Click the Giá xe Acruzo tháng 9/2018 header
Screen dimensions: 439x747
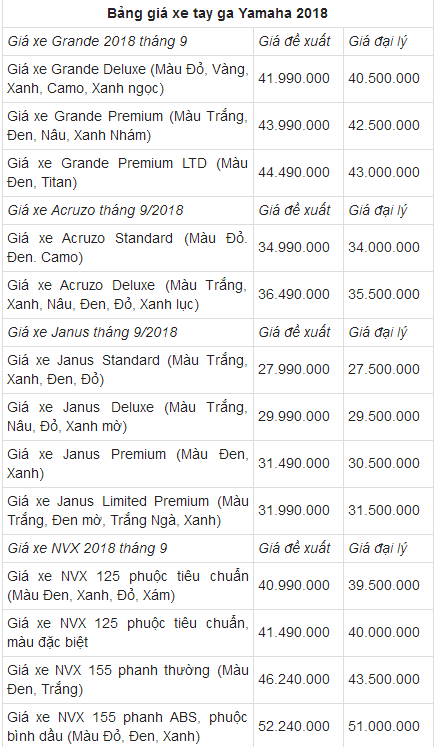point(95,210)
